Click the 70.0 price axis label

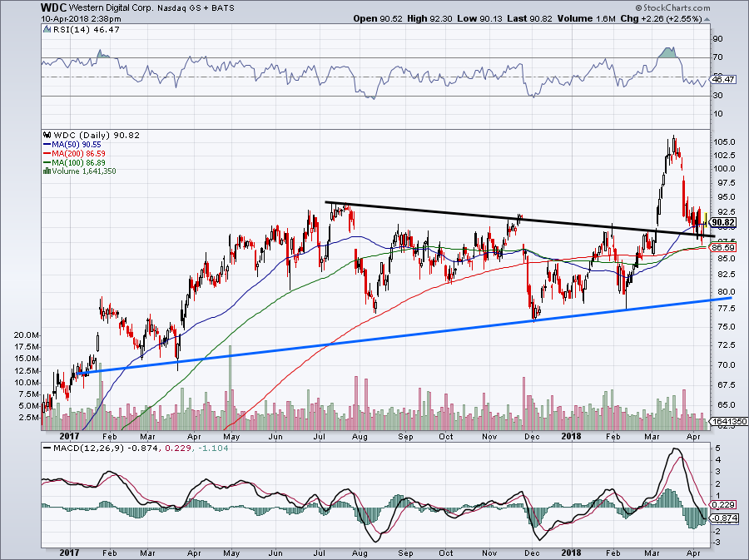tap(725, 365)
